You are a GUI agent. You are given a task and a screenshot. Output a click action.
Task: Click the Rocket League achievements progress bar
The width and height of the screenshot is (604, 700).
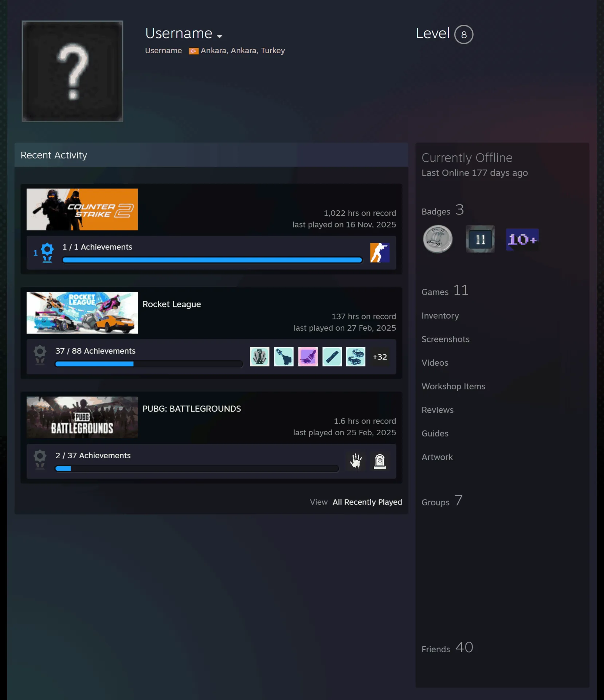tap(149, 364)
